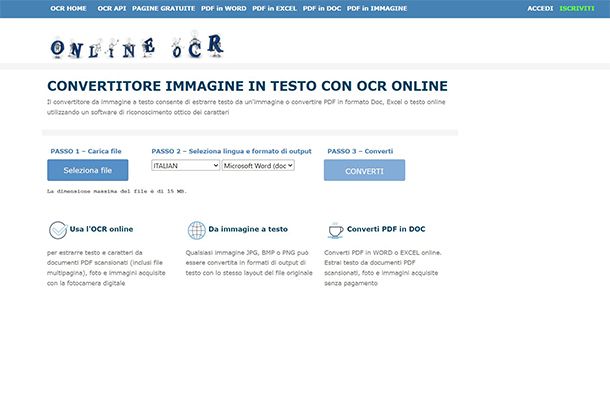Click the globe icon beside Da immagine a testo

click(197, 230)
